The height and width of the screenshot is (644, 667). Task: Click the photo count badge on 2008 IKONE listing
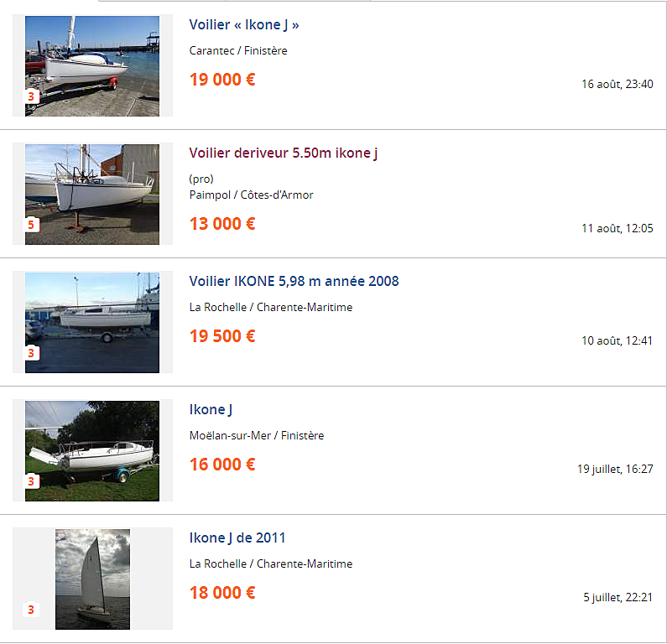tap(31, 353)
